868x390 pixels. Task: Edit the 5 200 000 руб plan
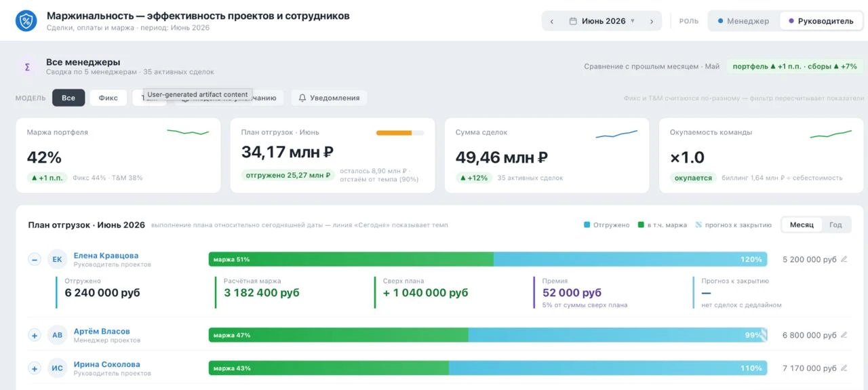pyautogui.click(x=844, y=259)
